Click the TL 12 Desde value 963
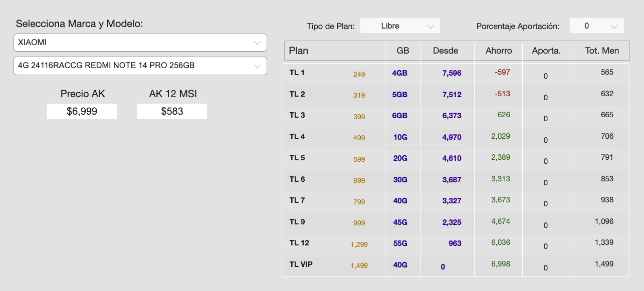Viewport: 644px width, 291px height. click(455, 243)
